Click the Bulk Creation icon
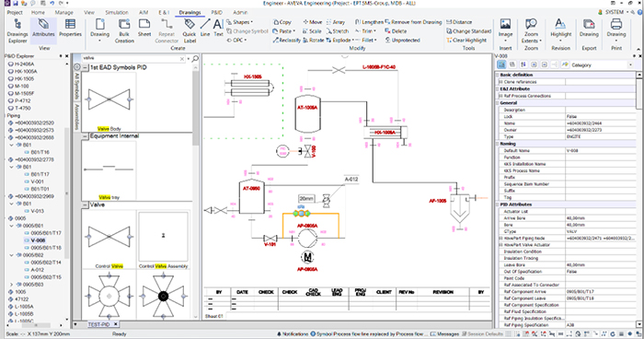This screenshot has height=339, width=644. (x=124, y=30)
